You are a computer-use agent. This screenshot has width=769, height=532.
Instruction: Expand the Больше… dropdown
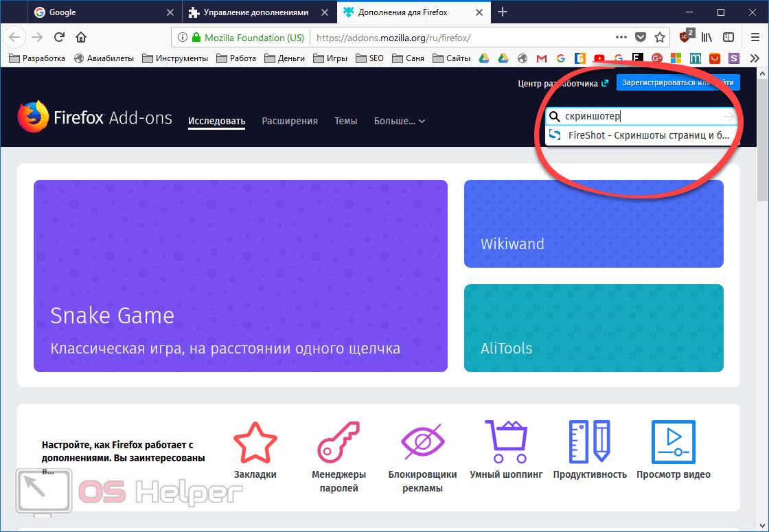[399, 121]
